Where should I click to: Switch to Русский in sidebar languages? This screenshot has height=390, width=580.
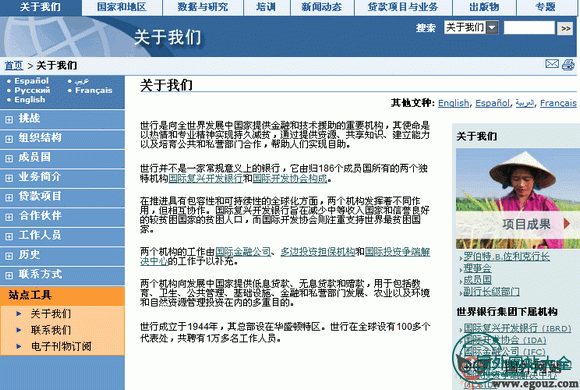(32, 90)
